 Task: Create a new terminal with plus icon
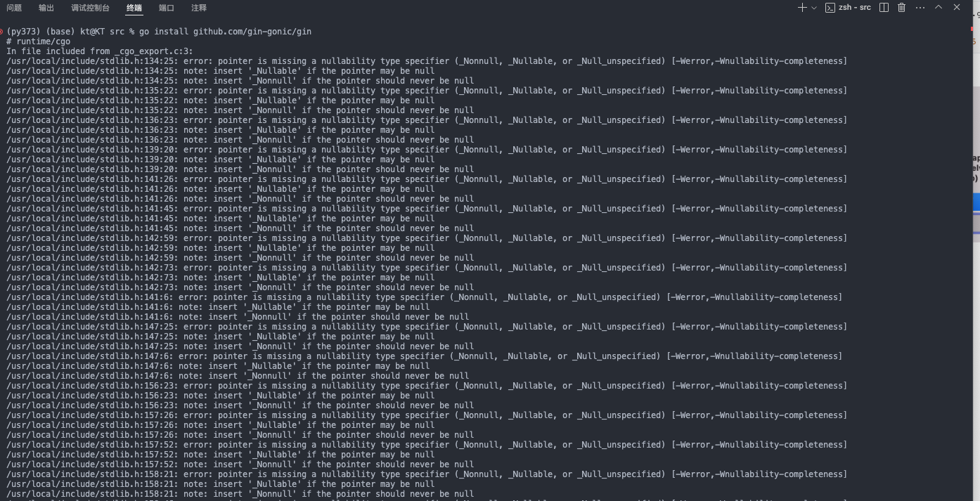coord(802,8)
